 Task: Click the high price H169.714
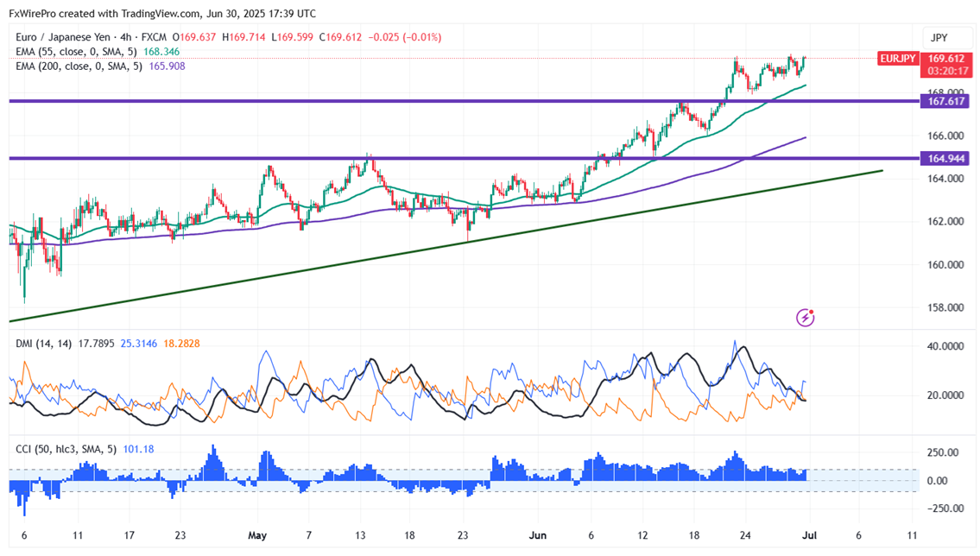pos(243,37)
